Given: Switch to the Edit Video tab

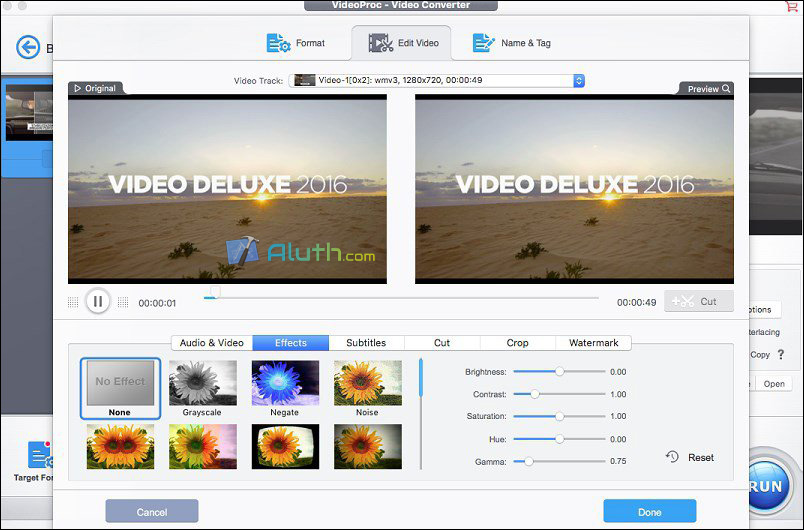Looking at the screenshot, I should pyautogui.click(x=402, y=43).
